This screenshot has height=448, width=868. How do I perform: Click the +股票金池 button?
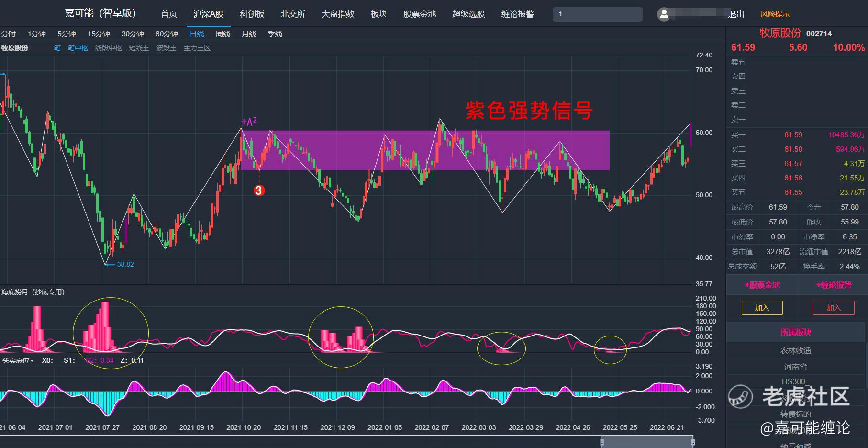(x=762, y=285)
